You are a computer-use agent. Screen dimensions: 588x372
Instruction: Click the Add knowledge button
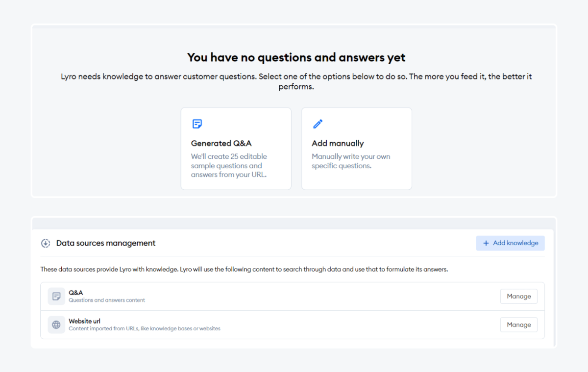510,243
